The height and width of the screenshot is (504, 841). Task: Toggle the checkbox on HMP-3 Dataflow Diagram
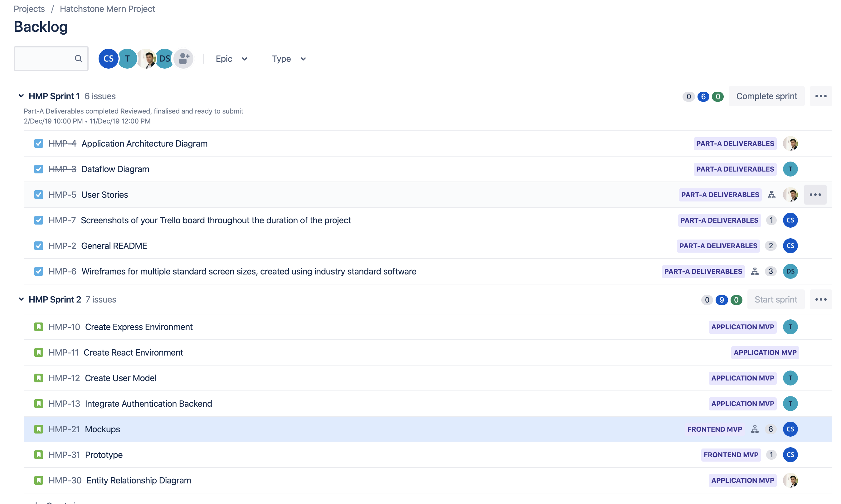point(38,169)
